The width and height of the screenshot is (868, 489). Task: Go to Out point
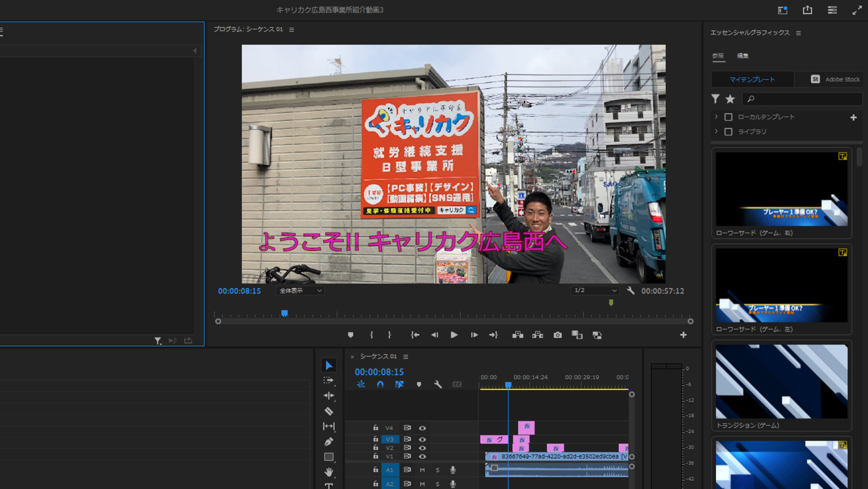click(x=494, y=335)
